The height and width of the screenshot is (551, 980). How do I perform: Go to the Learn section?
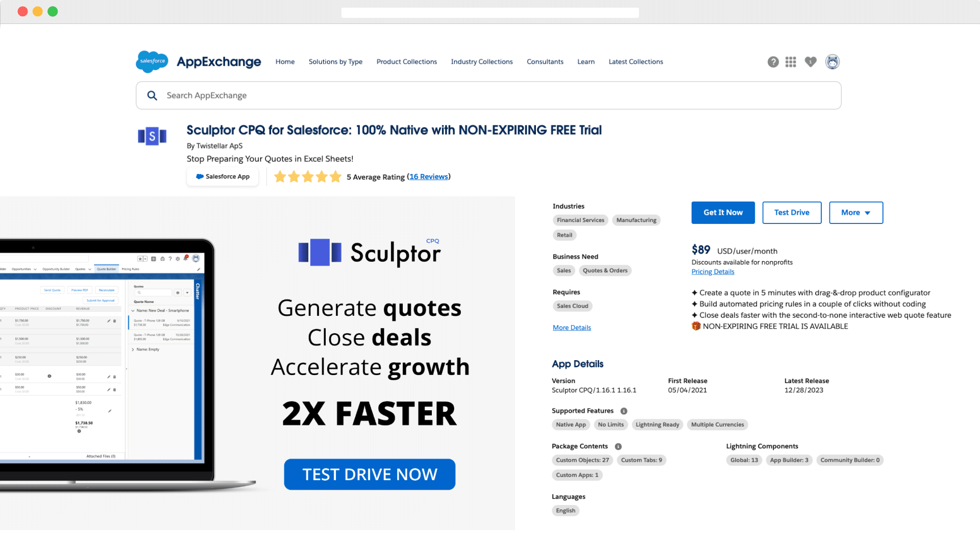coord(585,62)
